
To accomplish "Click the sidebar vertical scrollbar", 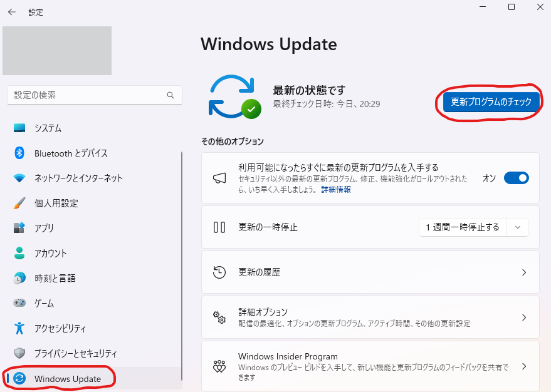I will click(x=182, y=266).
